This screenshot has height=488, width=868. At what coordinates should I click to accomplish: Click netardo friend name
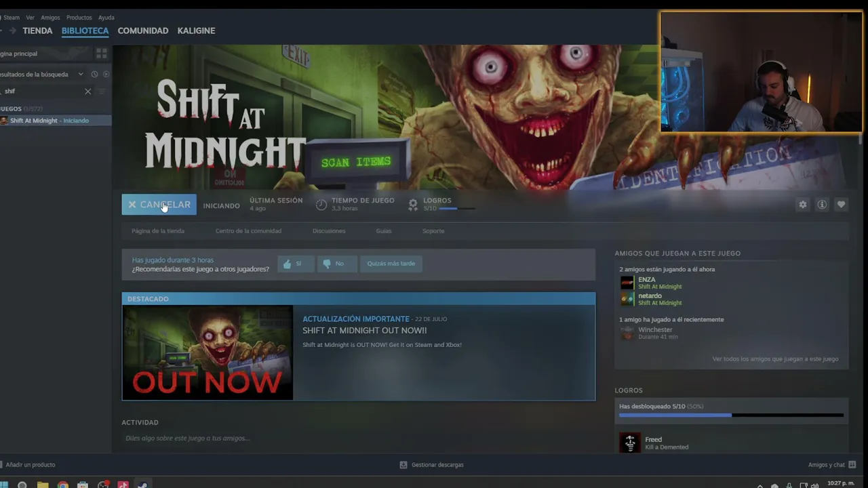[x=650, y=296]
